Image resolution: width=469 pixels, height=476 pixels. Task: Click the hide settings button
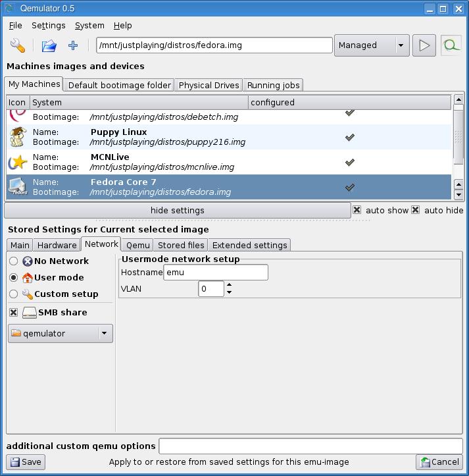178,211
